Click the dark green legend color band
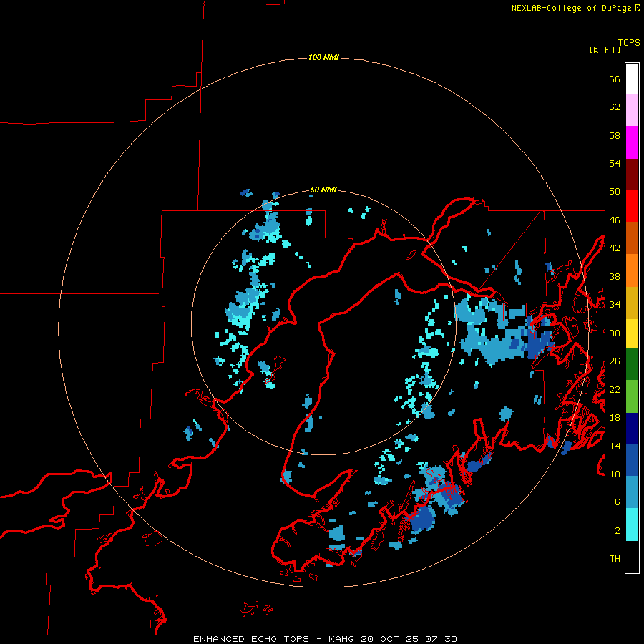 point(632,364)
